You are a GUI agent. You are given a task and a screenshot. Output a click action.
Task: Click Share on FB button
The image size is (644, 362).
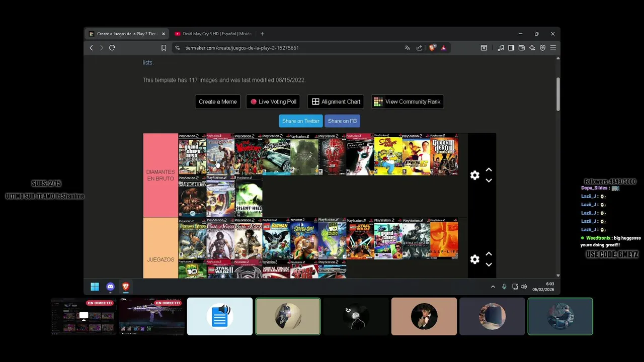point(342,121)
